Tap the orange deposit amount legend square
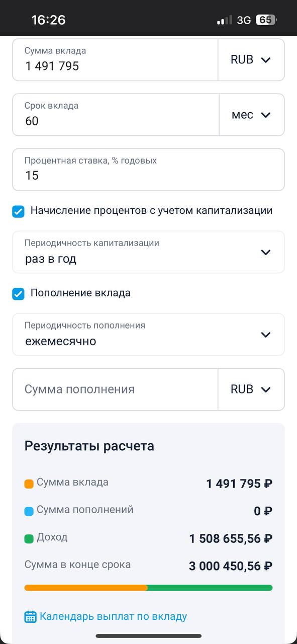297x644 pixels. (29, 484)
